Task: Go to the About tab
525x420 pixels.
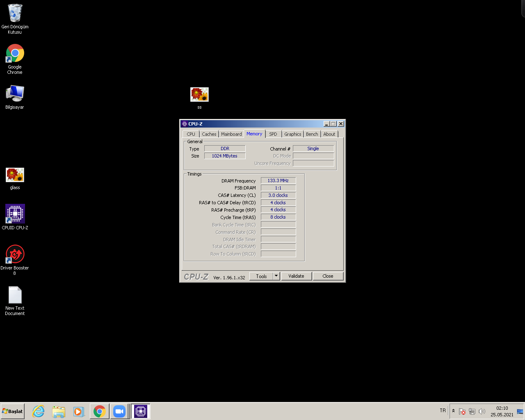Action: pos(329,134)
